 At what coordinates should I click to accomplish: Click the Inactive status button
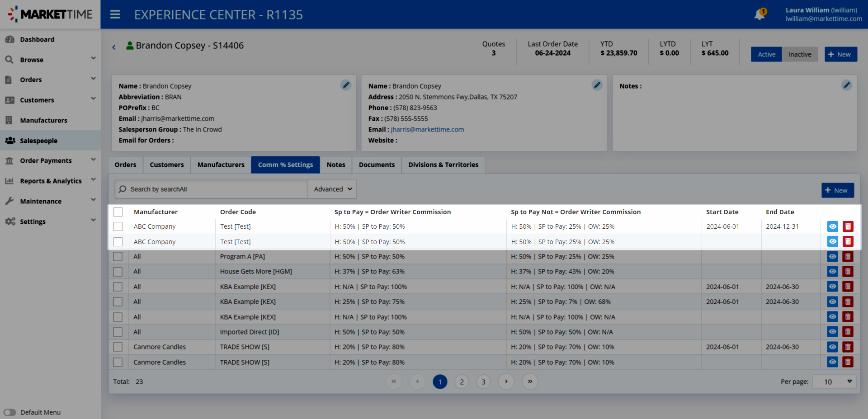[x=800, y=54]
